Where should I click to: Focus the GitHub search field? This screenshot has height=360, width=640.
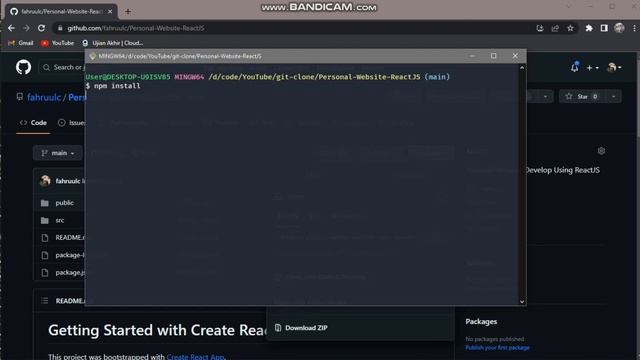62,67
